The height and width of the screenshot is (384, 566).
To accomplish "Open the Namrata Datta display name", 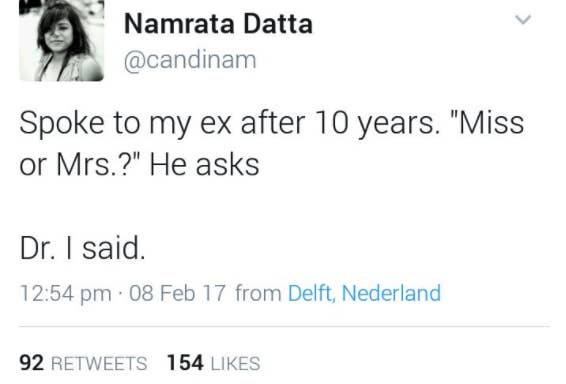I will coord(218,24).
